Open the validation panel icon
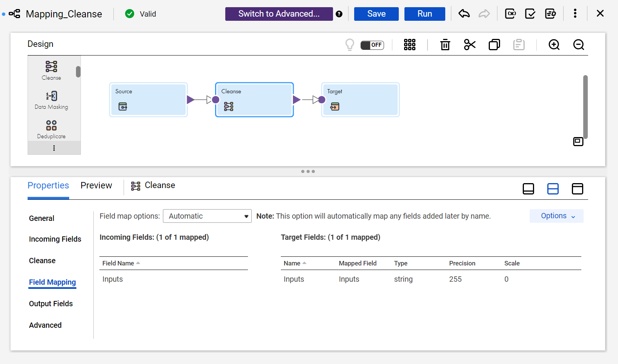618x364 pixels. click(x=530, y=14)
